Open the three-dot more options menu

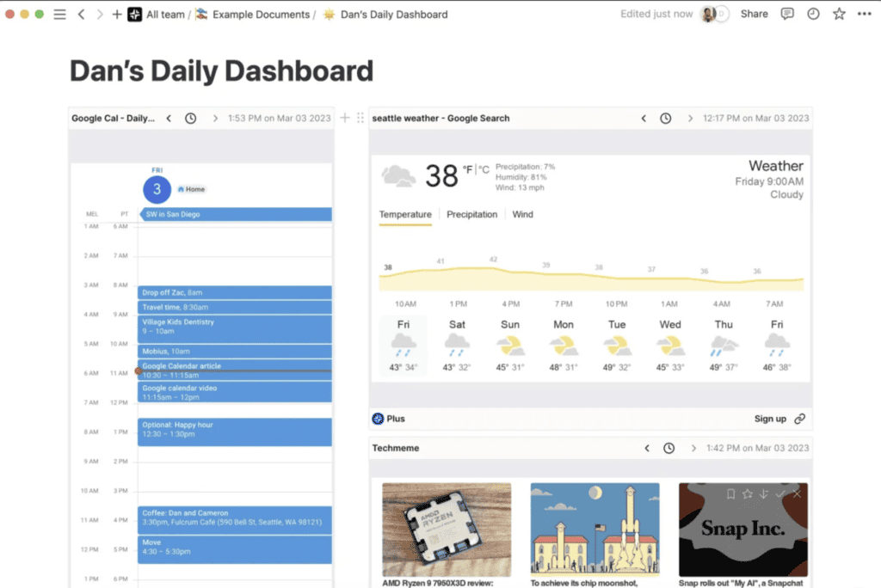pos(865,14)
